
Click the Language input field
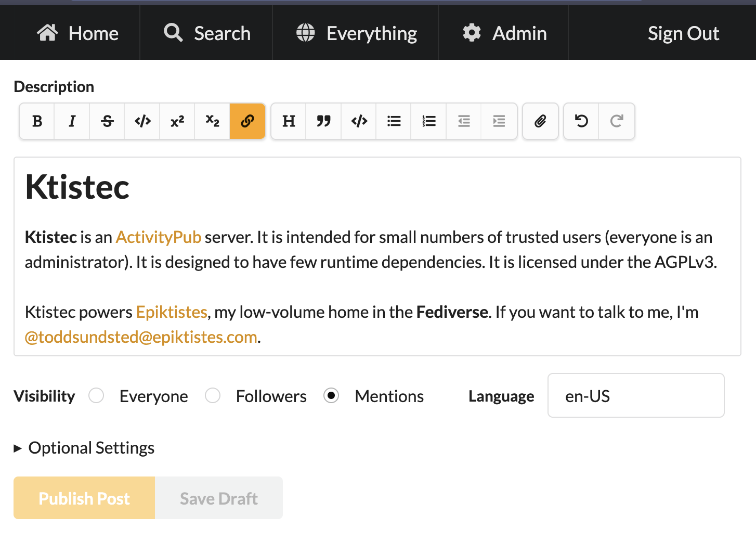point(635,396)
